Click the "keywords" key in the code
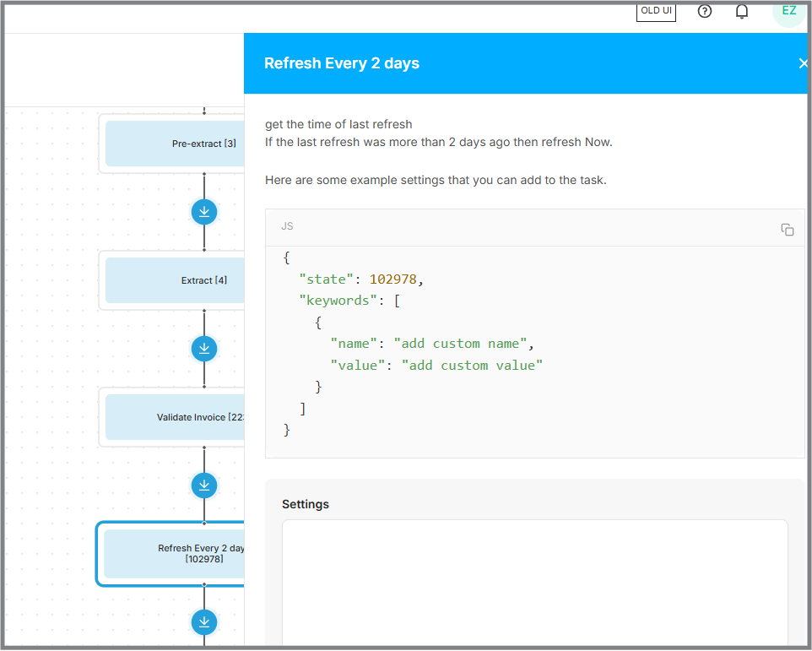Viewport: 812px width, 651px height. [338, 301]
